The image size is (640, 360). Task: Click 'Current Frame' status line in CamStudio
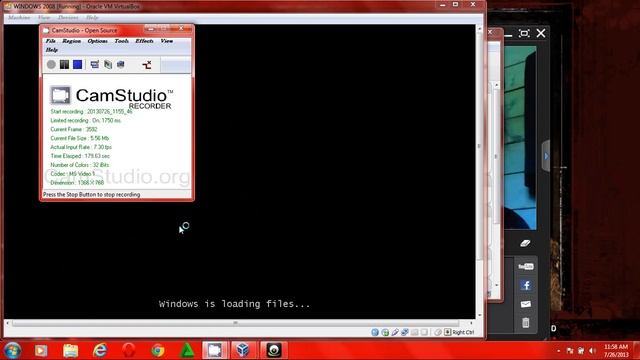74,129
